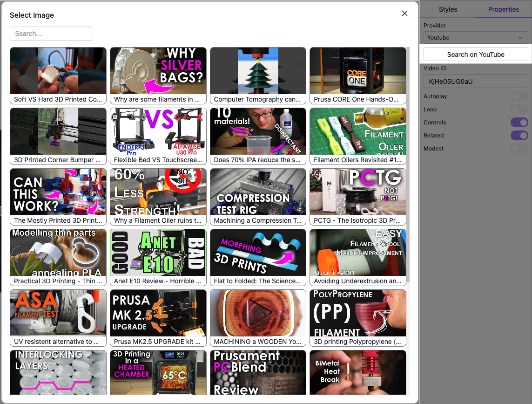Enable the Modest toggle

519,148
